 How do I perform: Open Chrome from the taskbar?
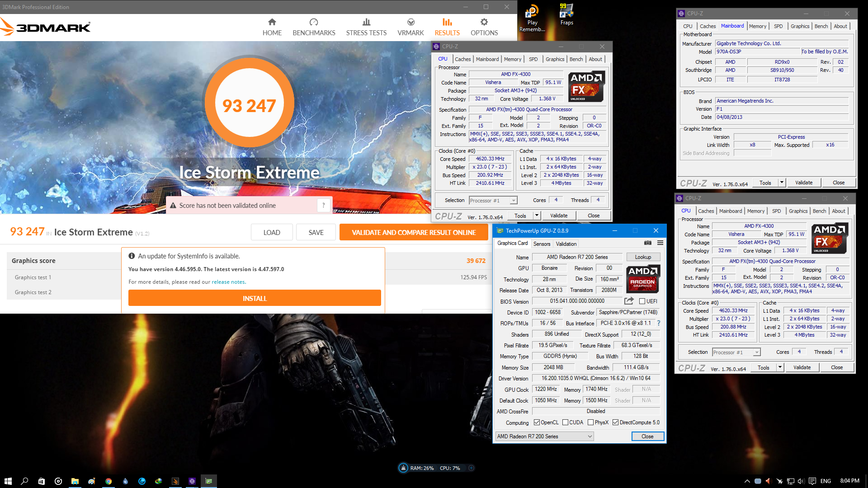point(108,481)
